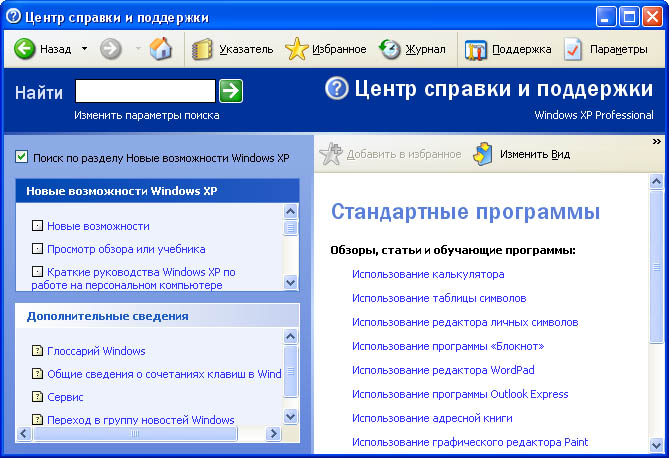Click the right arrow of the horizontal scrollbar
669x458 pixels.
[x=273, y=434]
